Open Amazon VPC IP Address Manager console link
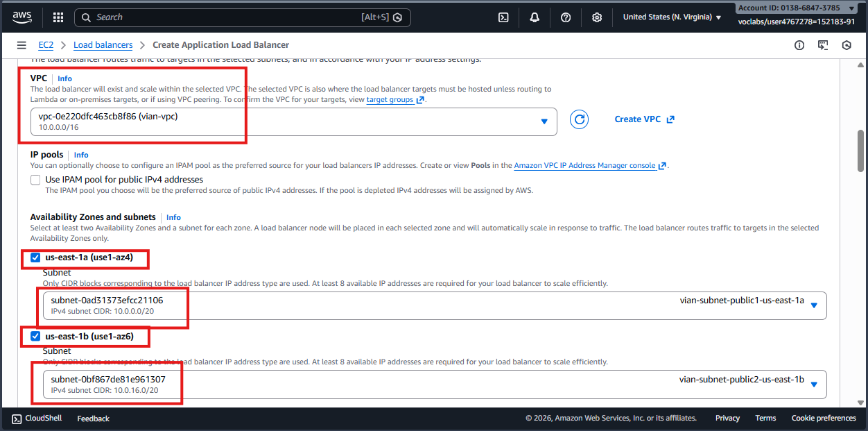 [584, 166]
